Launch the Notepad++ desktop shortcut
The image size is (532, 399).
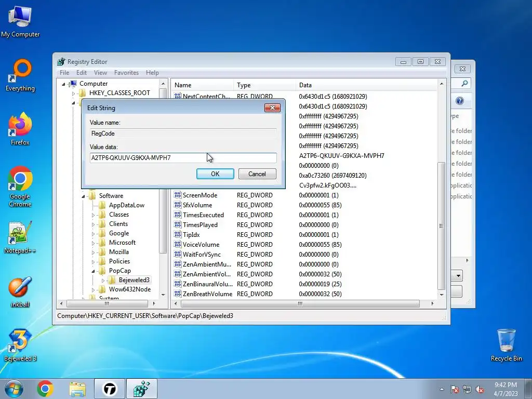click(20, 237)
